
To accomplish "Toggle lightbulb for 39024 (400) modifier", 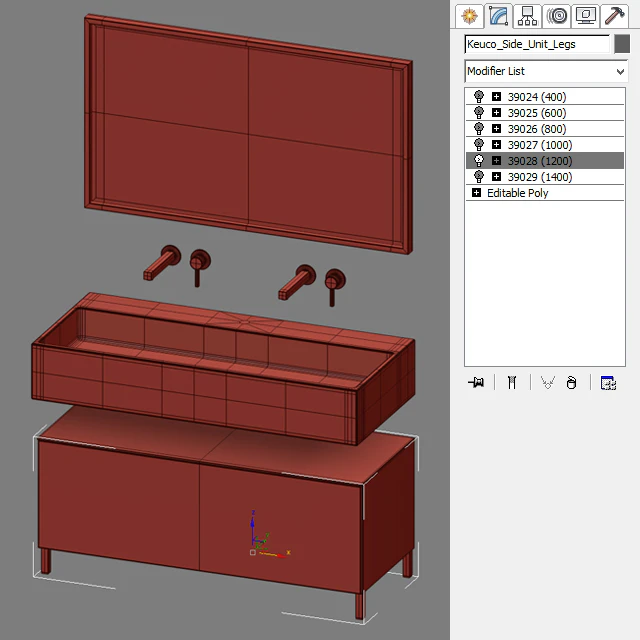I will pos(479,97).
